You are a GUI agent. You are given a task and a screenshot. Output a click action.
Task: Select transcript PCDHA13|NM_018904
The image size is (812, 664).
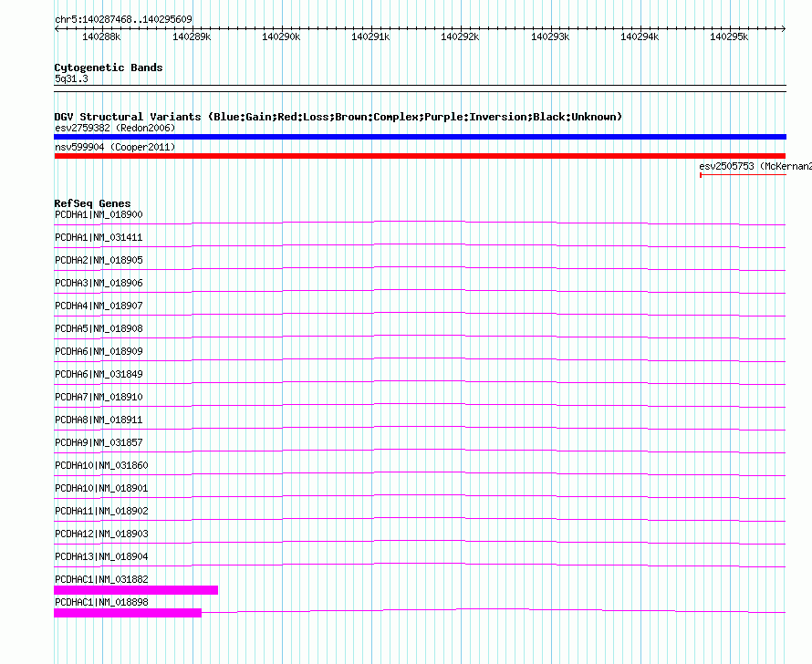click(x=101, y=556)
